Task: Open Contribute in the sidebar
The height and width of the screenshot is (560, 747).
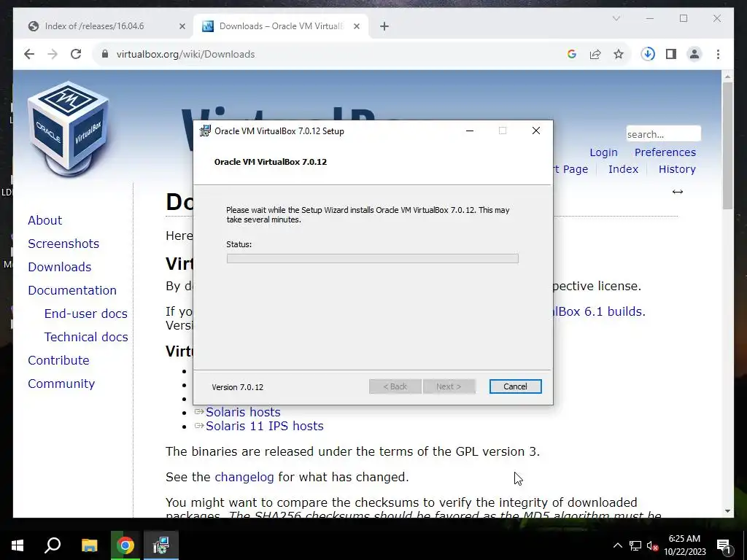Action: (58, 360)
